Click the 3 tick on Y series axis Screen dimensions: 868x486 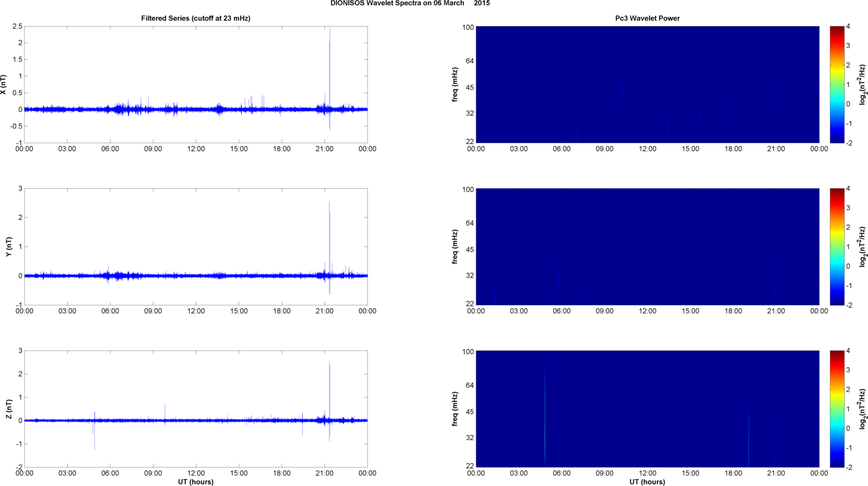pos(20,189)
